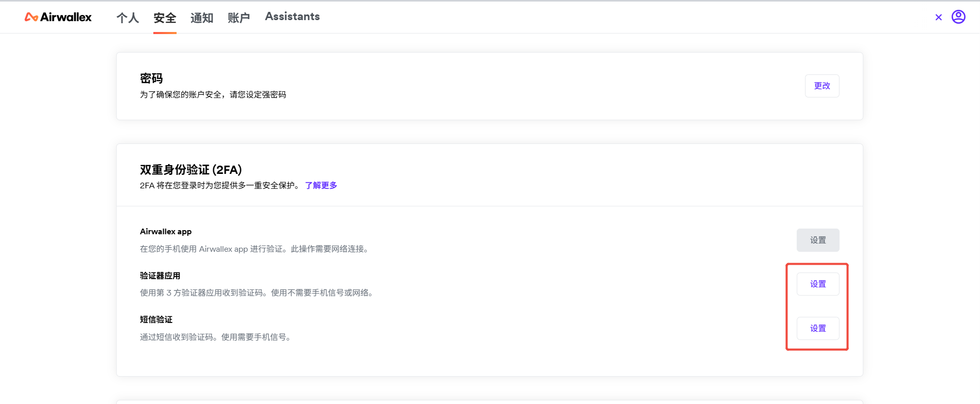Click the Airwallex app option label
The image size is (980, 404).
pos(166,232)
